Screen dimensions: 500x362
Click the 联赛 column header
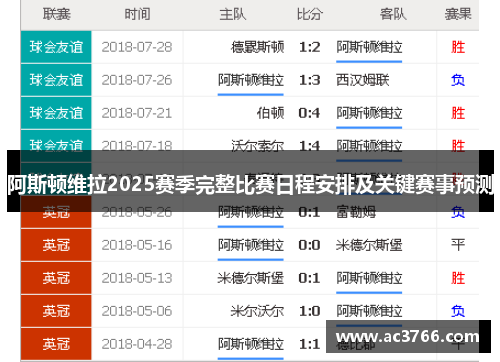pyautogui.click(x=56, y=14)
